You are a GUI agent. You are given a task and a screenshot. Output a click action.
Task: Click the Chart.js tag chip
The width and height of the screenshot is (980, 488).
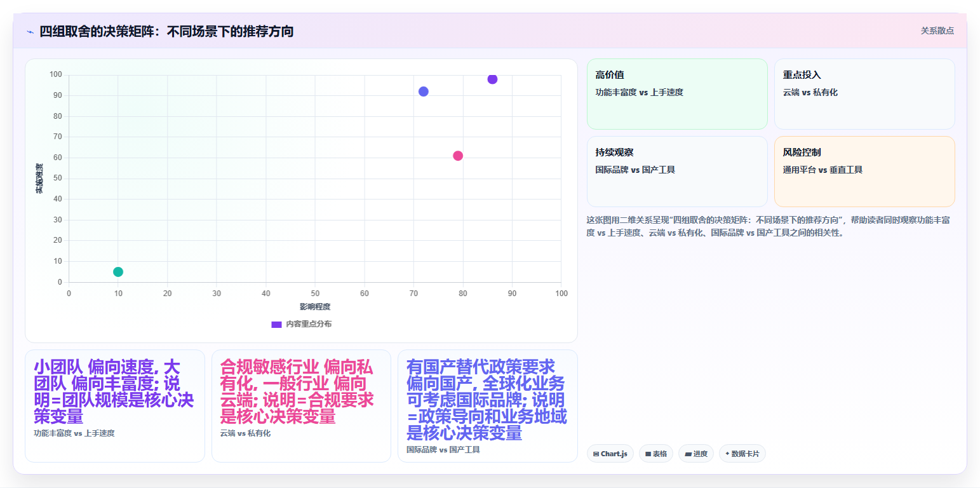pos(610,454)
